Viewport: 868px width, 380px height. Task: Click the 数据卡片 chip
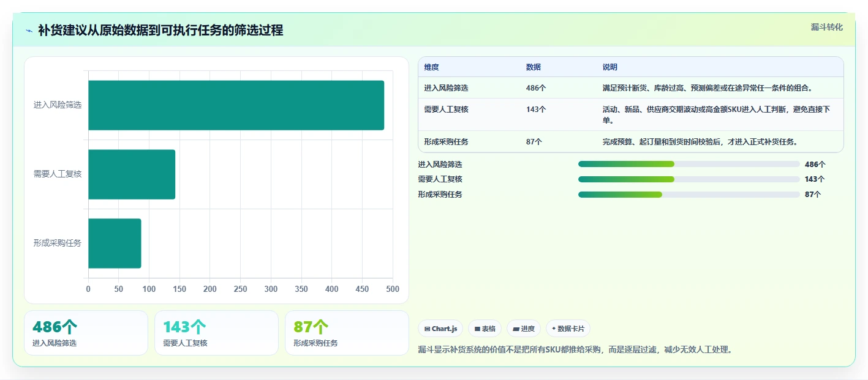coord(568,329)
